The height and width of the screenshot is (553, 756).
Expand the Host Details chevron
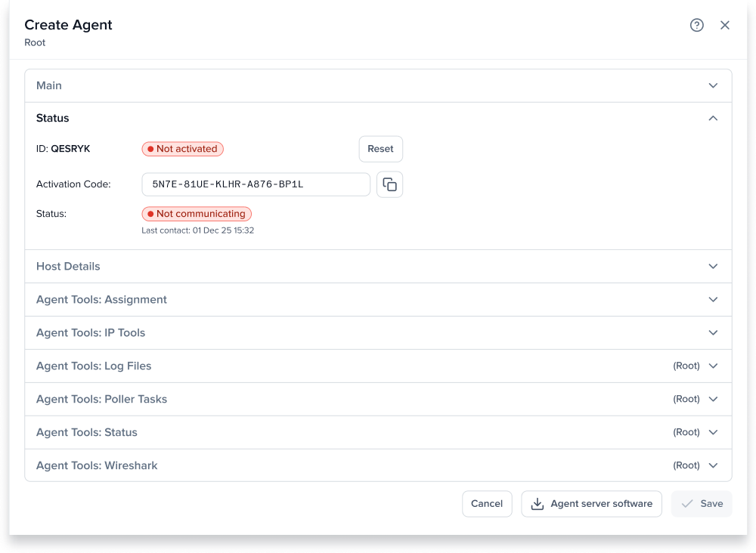[x=713, y=267]
